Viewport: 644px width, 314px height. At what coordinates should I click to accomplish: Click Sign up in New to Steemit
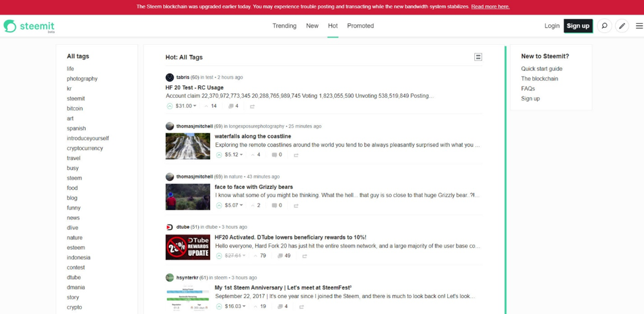[530, 98]
